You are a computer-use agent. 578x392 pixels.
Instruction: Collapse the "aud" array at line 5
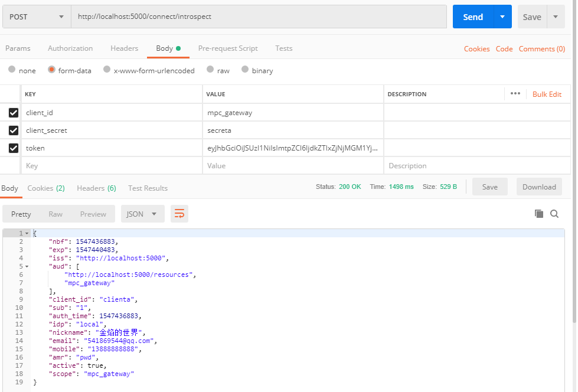coord(27,266)
